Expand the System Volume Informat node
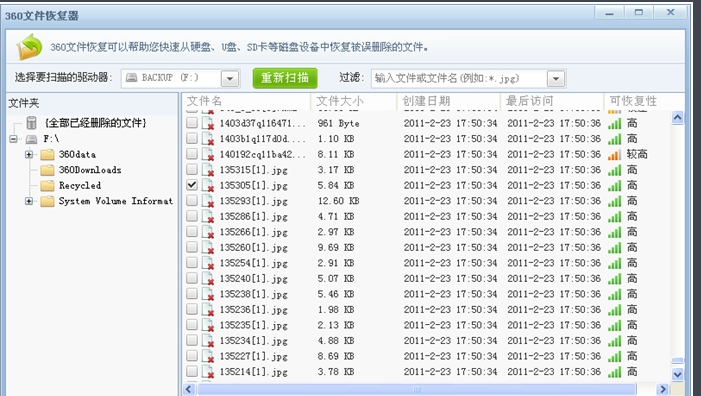The width and height of the screenshot is (701, 396). [x=29, y=201]
